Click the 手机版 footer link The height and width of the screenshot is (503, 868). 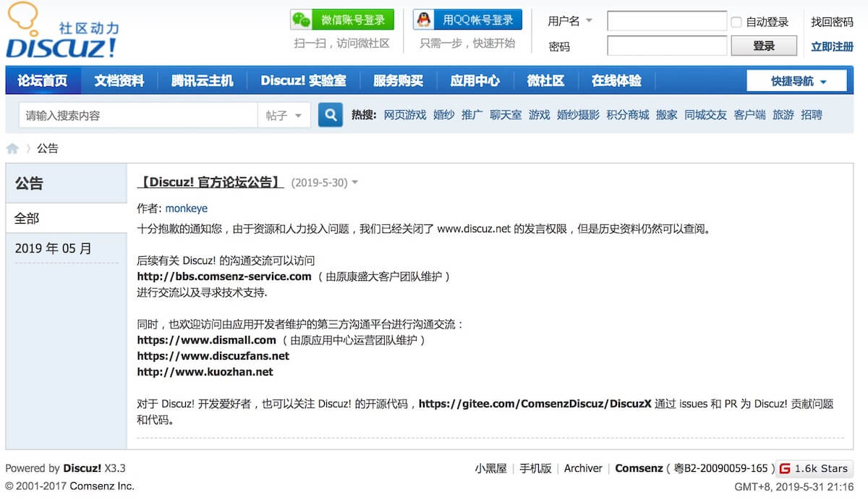(535, 468)
